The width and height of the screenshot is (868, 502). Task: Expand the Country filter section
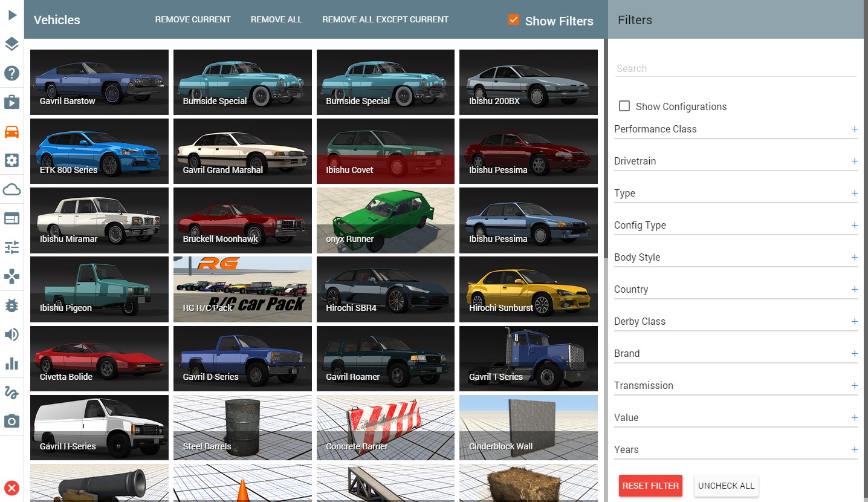736,289
